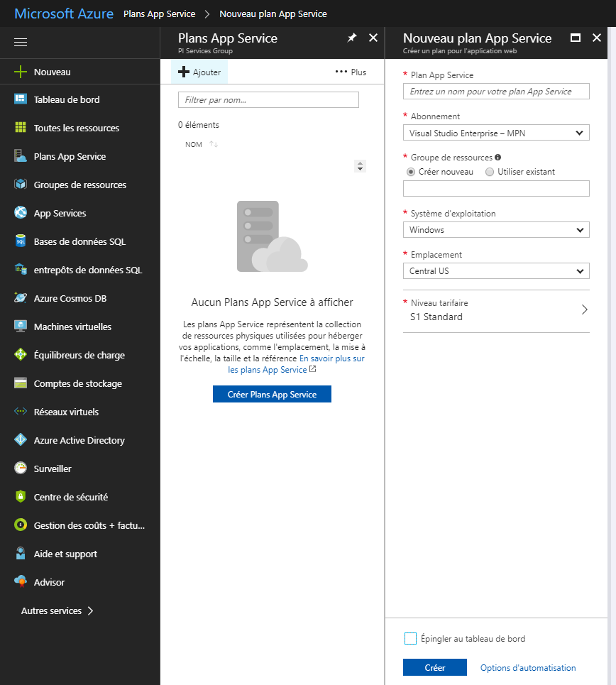
Task: Open Gestion des coûts icon
Action: 21,525
